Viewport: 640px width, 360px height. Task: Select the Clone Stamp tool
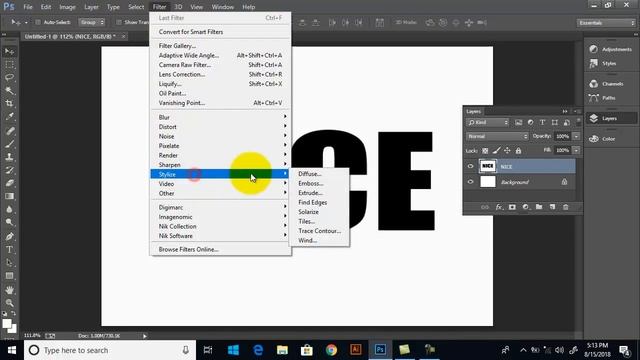(x=9, y=157)
